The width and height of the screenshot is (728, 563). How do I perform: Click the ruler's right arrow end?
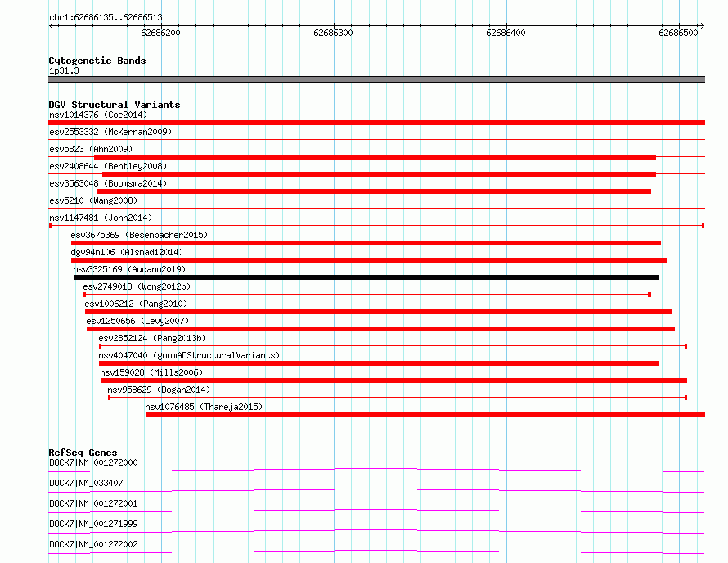coord(703,25)
